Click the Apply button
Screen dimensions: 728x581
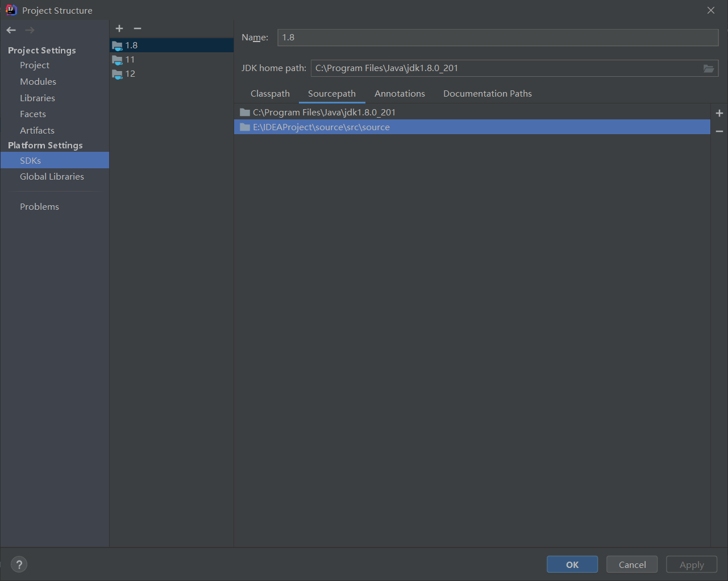(692, 565)
